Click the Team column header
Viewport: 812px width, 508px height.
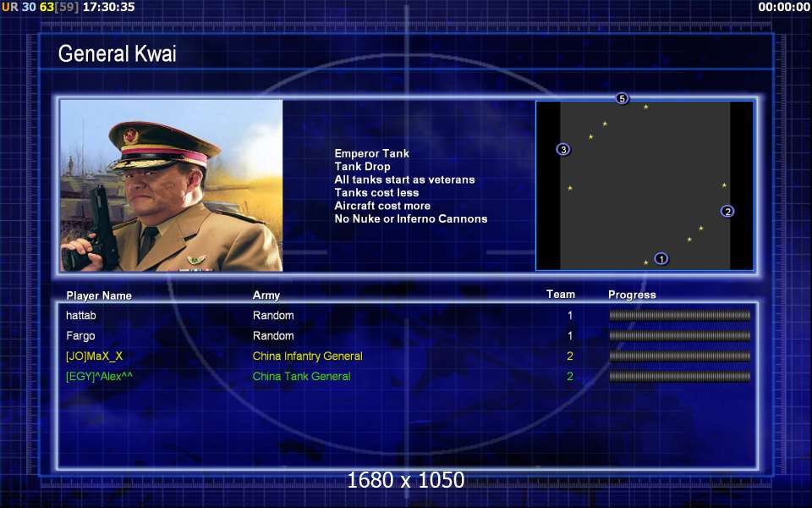(560, 295)
